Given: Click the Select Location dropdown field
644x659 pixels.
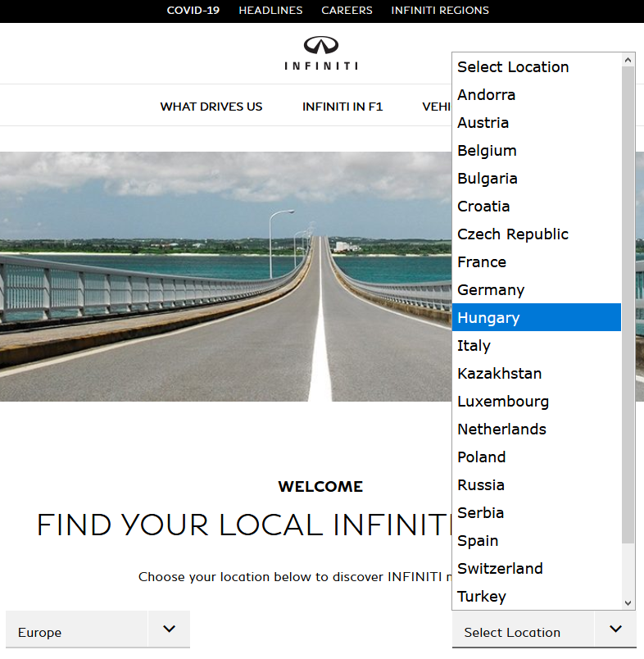Looking at the screenshot, I should 544,629.
